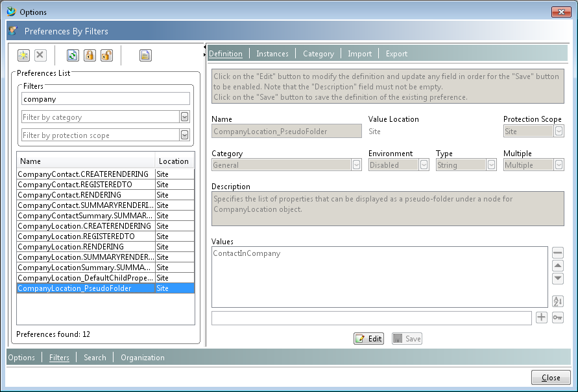The image size is (578, 392).
Task: Expand the Category General dropdown
Action: tap(356, 165)
